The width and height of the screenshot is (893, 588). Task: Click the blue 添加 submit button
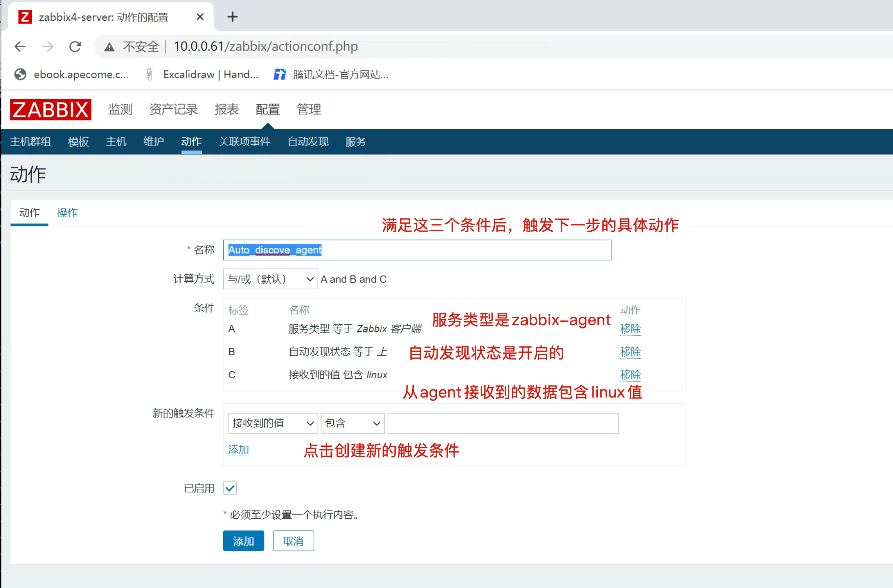[x=243, y=541]
